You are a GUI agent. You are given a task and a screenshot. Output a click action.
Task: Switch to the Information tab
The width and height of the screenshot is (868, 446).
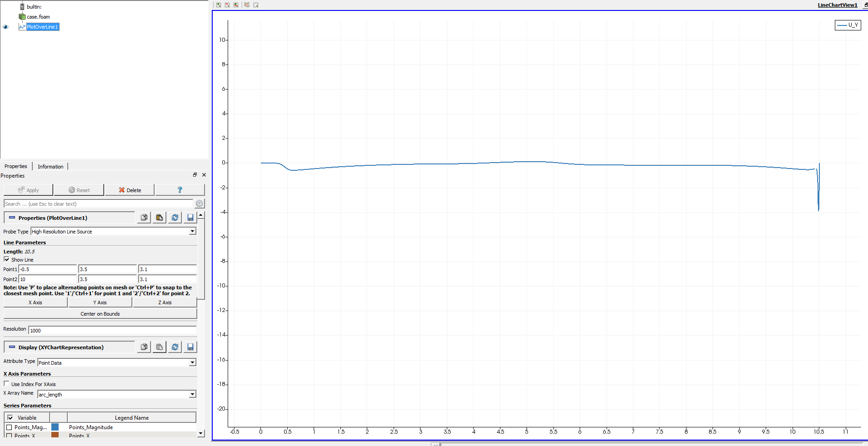(50, 167)
